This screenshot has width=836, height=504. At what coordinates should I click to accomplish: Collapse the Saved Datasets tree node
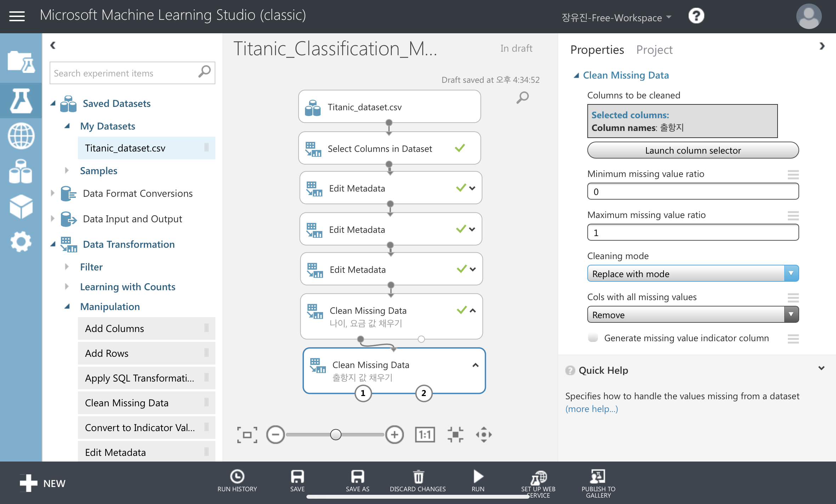pyautogui.click(x=53, y=103)
